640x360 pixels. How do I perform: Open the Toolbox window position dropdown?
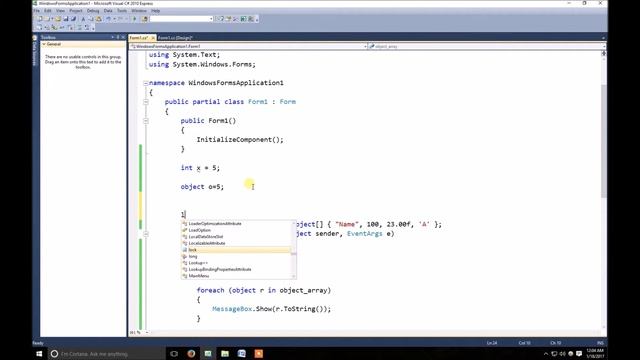point(113,37)
